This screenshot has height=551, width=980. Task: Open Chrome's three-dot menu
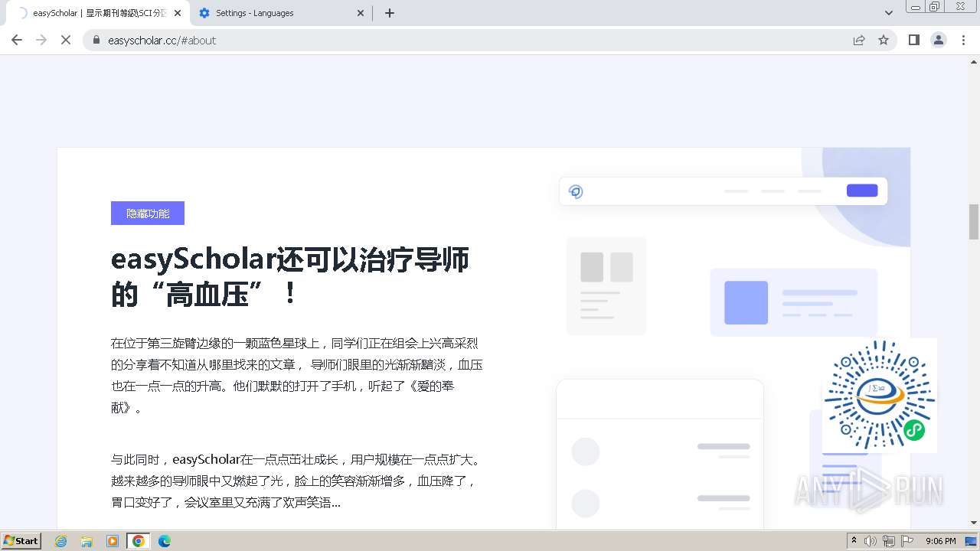coord(963,40)
